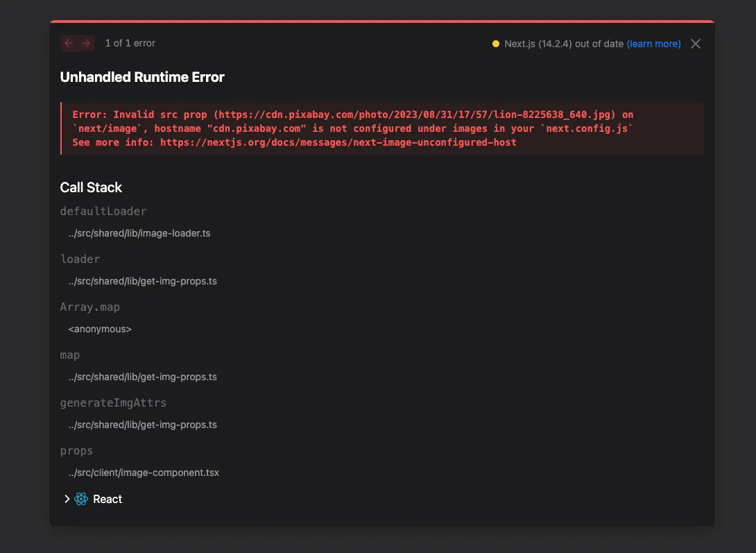756x553 pixels.
Task: Click the Call Stack heading
Action: coord(91,187)
